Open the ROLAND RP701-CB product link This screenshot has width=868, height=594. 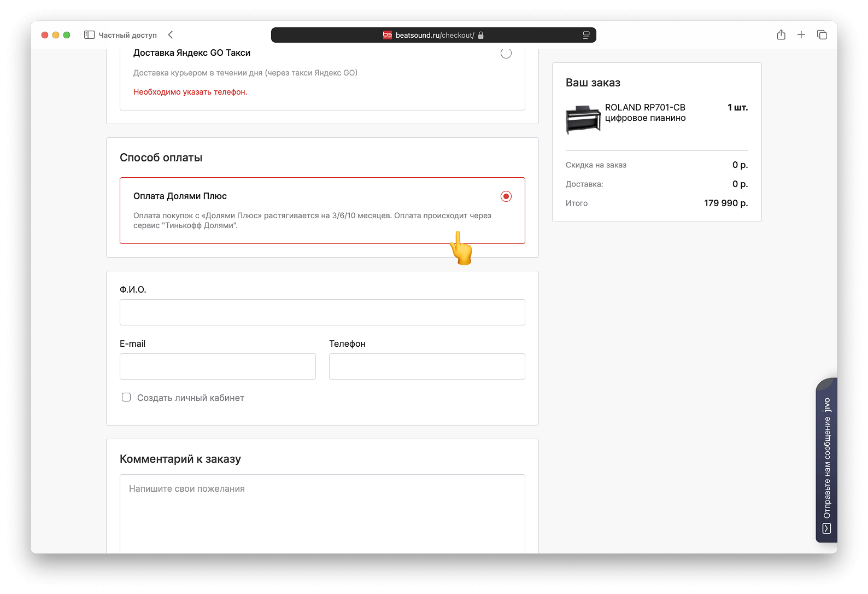click(x=646, y=113)
